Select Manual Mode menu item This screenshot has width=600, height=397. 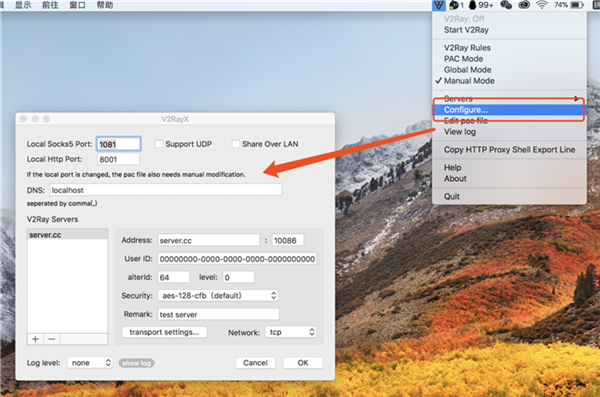pos(509,81)
